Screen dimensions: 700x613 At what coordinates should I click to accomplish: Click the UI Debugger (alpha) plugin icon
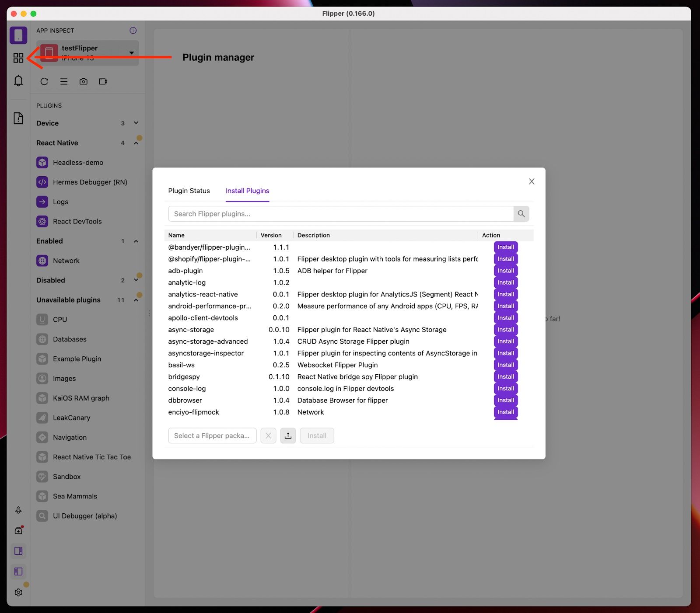(42, 516)
